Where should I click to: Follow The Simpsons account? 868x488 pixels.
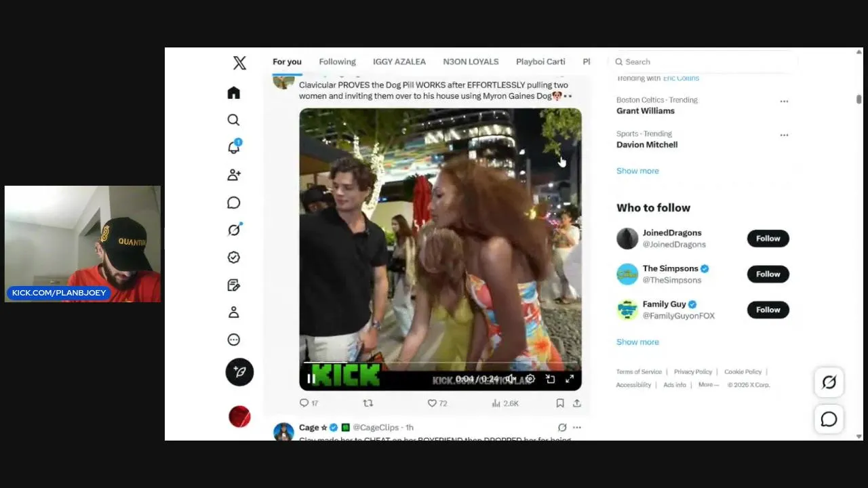[768, 274]
